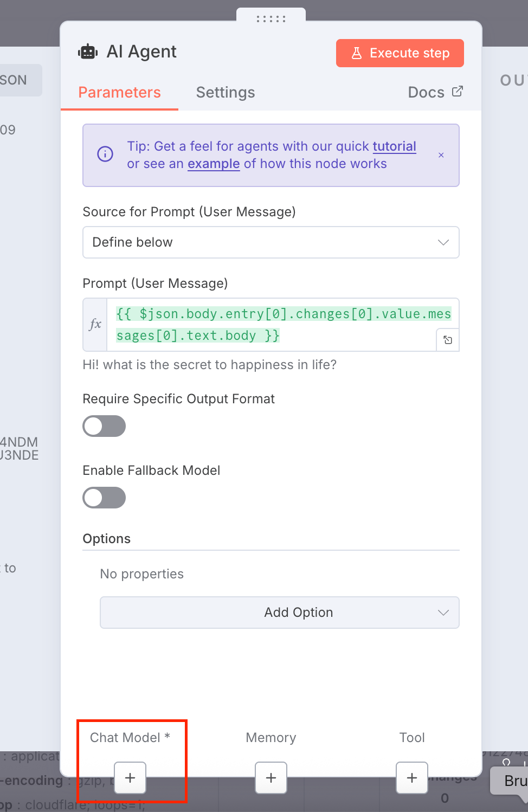Switch to the Settings tab
This screenshot has height=812, width=528.
tap(226, 93)
